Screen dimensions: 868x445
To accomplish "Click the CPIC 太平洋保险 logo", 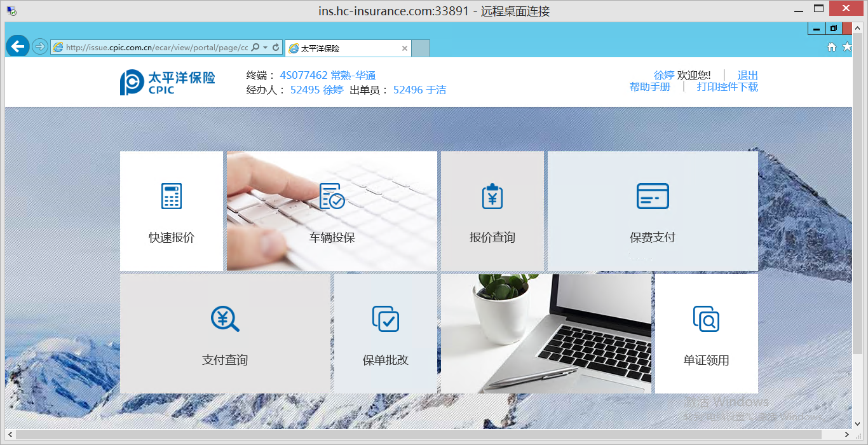I will [x=168, y=82].
